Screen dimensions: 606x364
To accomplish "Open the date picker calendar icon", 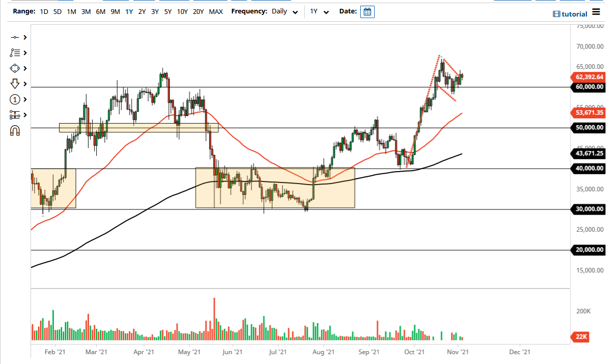I will point(367,11).
